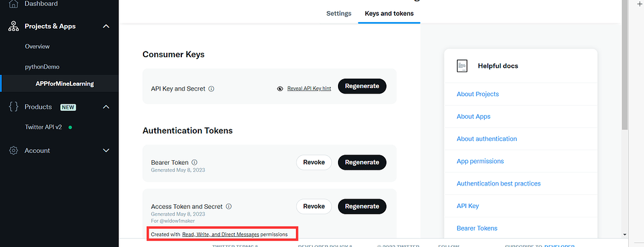Image resolution: width=644 pixels, height=247 pixels.
Task: Click the 'For @widow1maker' text
Action: coord(173,221)
